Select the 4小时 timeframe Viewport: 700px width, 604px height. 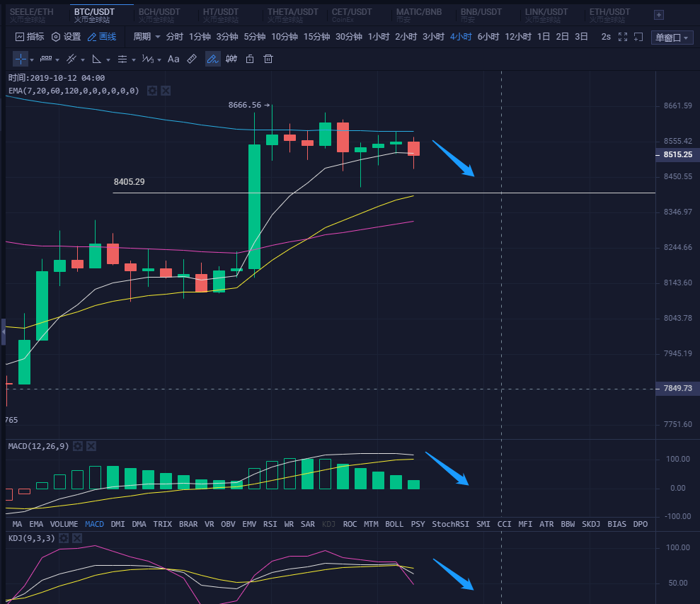click(x=461, y=37)
